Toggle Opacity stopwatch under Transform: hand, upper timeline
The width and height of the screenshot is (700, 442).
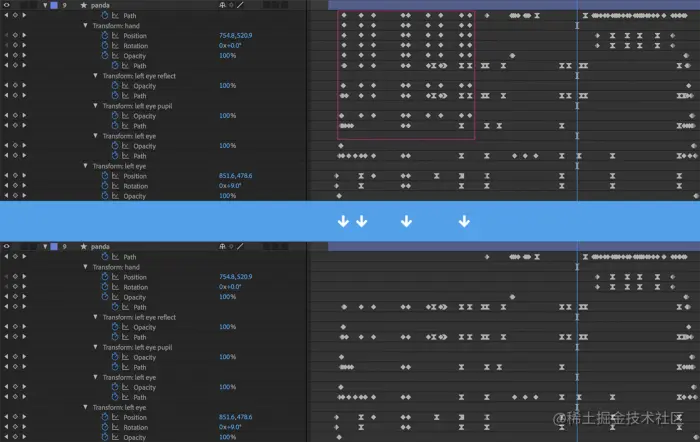[x=105, y=55]
